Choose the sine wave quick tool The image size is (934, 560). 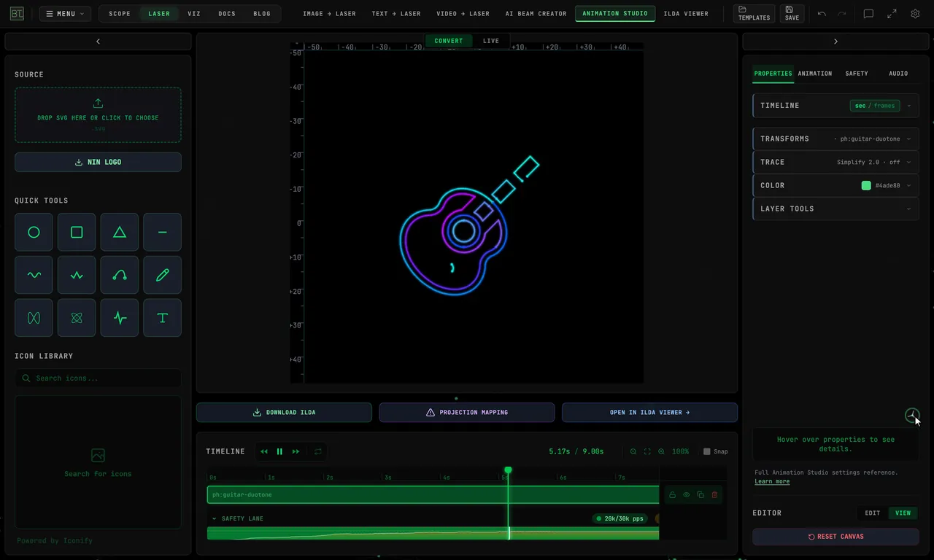pyautogui.click(x=34, y=275)
